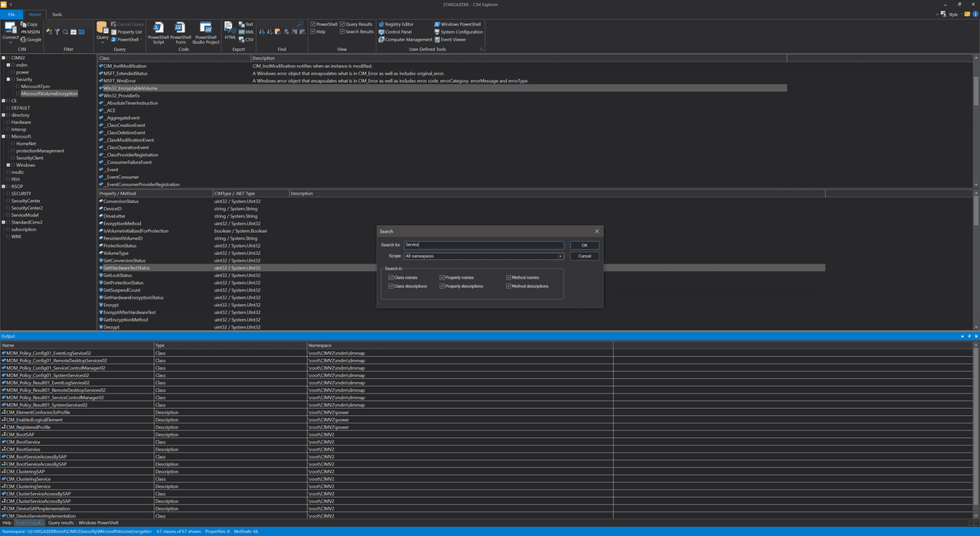Click the Search for input field
The width and height of the screenshot is (980, 536).
pos(484,245)
